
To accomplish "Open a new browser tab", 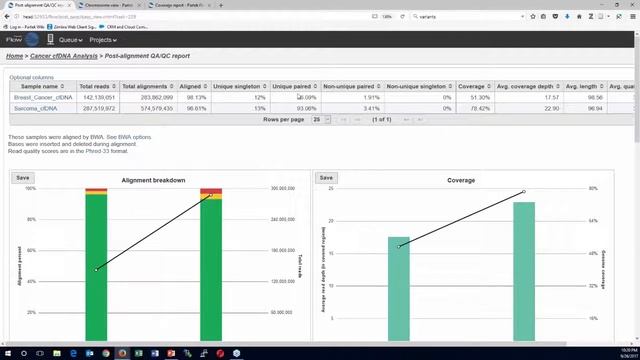I will point(221,5).
